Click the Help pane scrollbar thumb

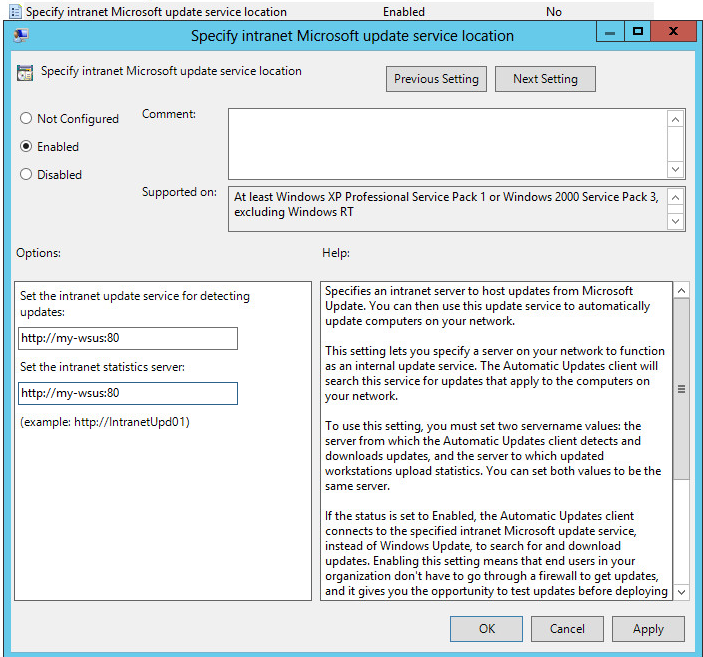coord(682,390)
